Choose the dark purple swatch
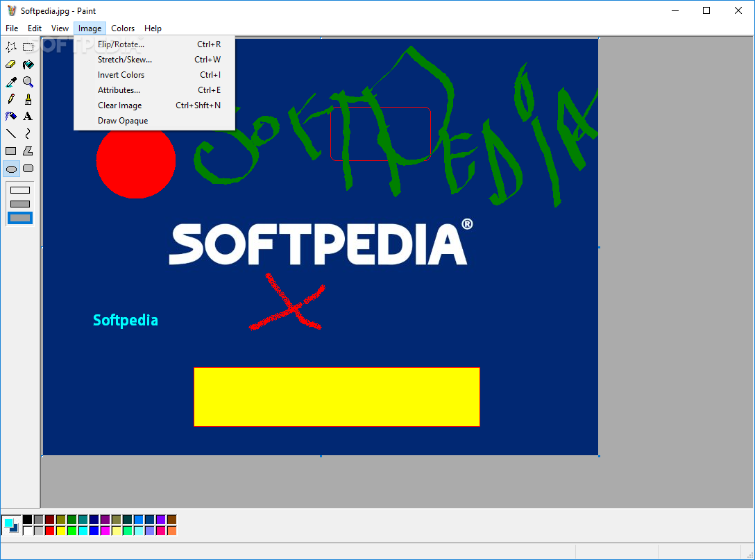 pos(105,520)
